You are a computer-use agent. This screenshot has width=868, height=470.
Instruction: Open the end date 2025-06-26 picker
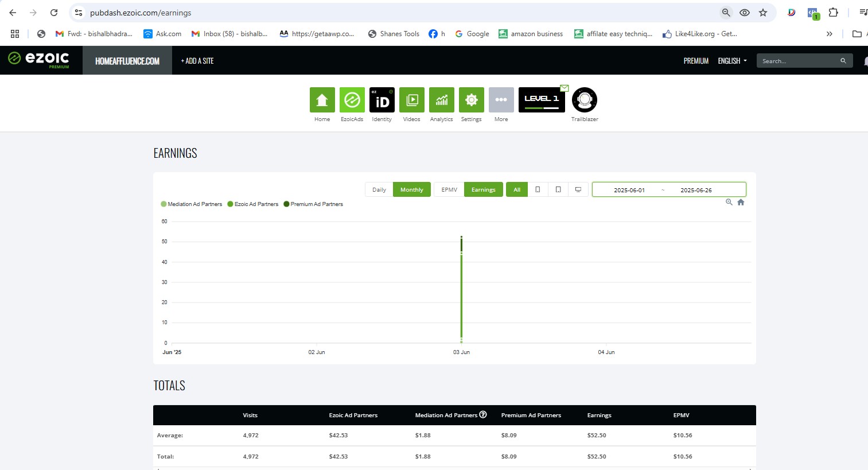696,190
